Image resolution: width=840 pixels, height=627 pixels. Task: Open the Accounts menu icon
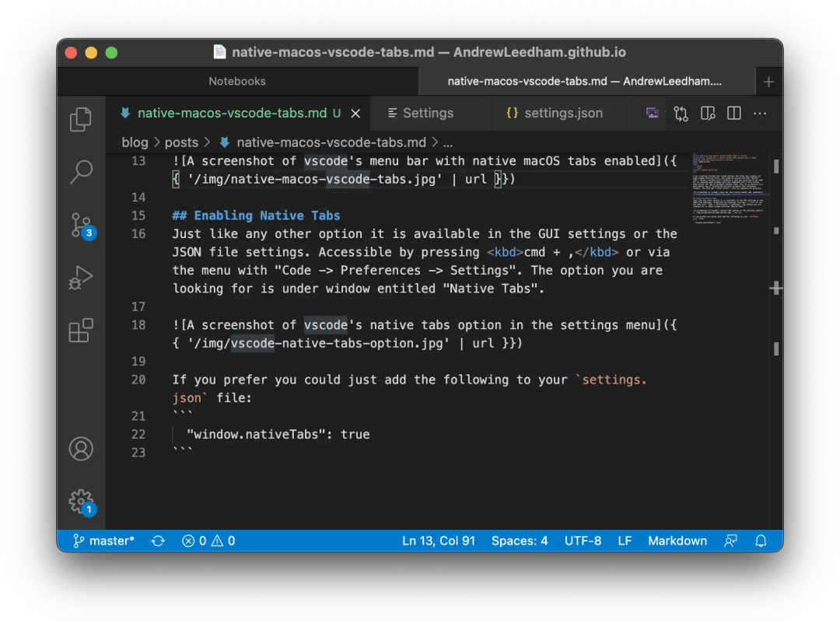(x=81, y=449)
